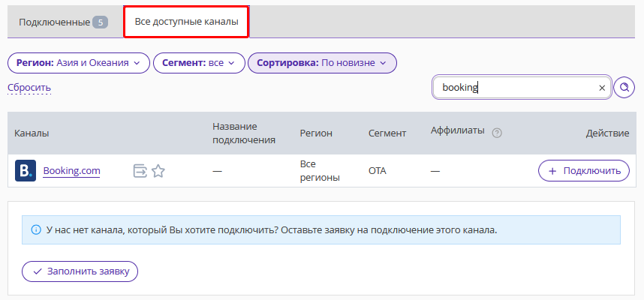Screen dimensions: 644x300
Task: Expand the Сегмент: все filter
Action: 199,63
